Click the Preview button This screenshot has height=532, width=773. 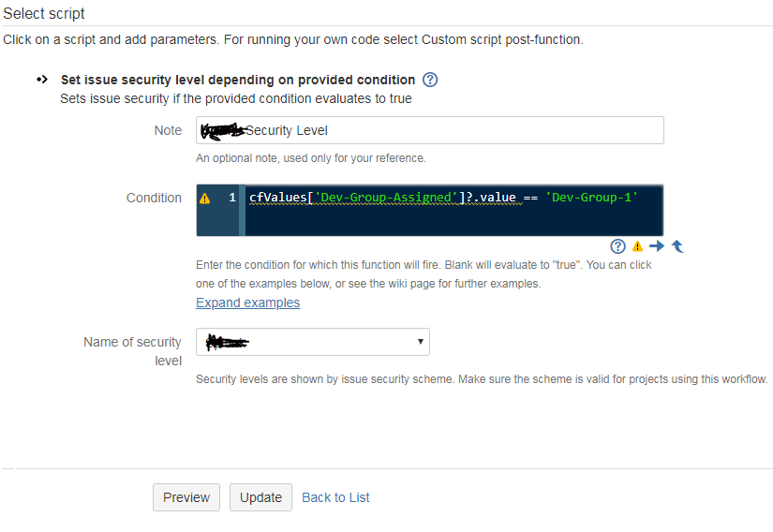(186, 497)
